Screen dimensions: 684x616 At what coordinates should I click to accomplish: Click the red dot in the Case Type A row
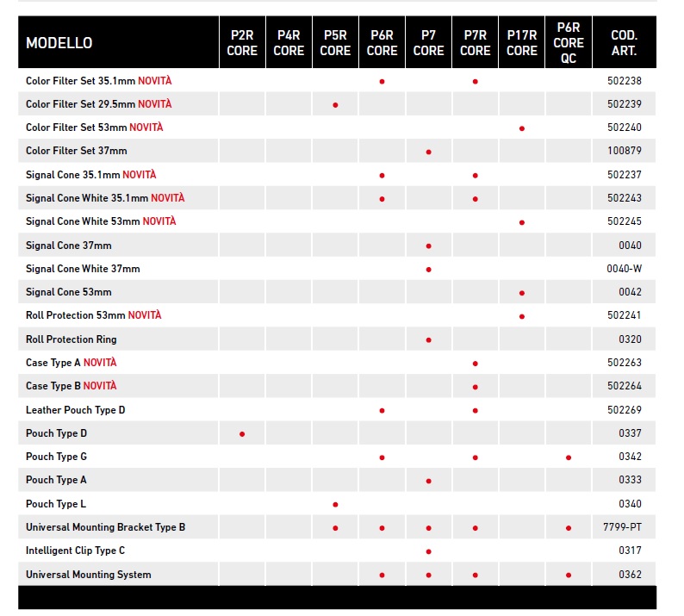point(475,363)
